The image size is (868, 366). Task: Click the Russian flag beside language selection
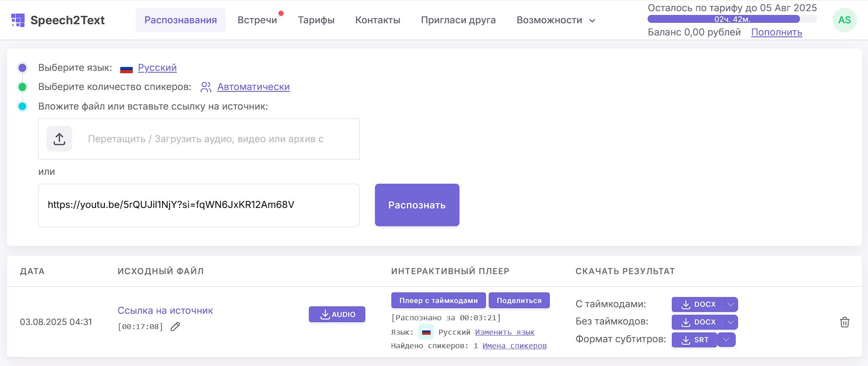126,69
